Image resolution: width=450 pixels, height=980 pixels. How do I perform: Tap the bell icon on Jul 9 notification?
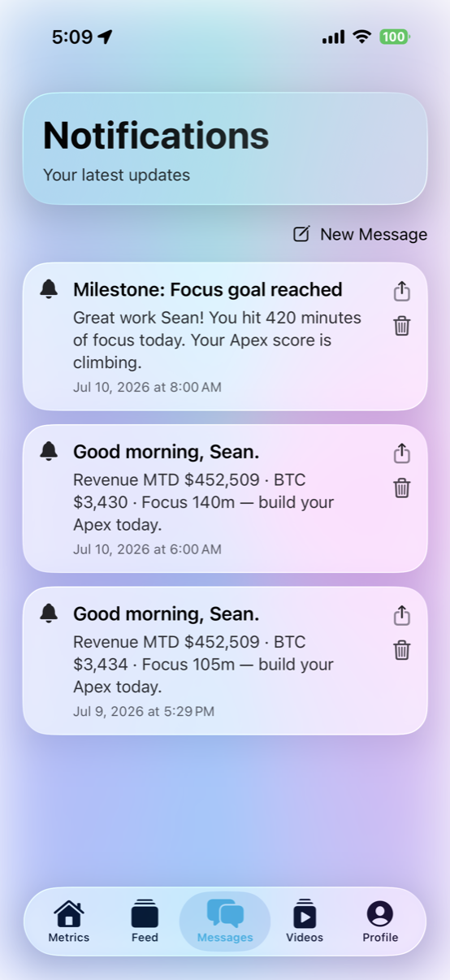click(x=49, y=613)
